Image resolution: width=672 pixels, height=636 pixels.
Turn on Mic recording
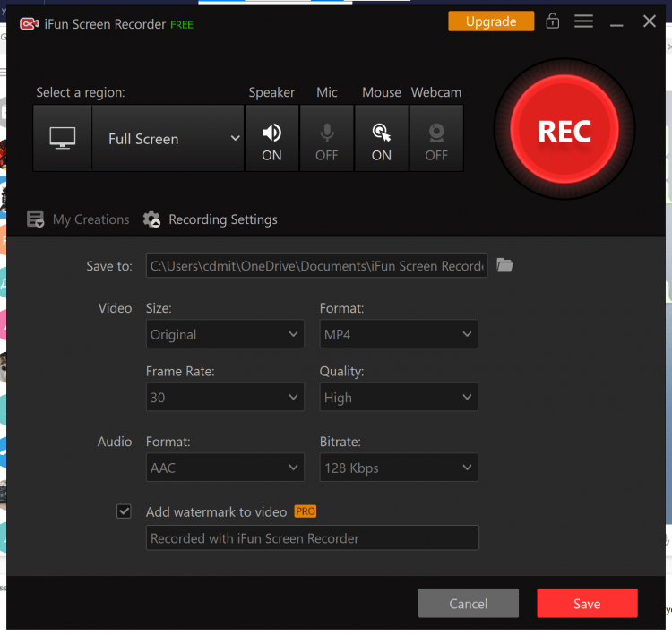coord(326,139)
